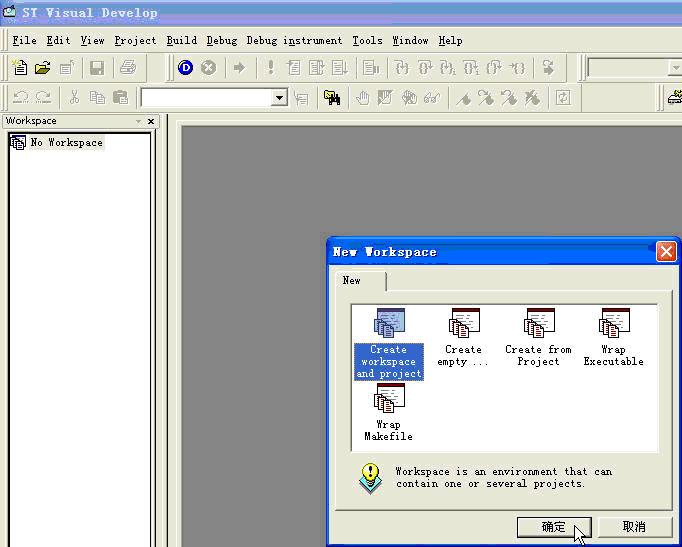Open the Help menu
The width and height of the screenshot is (682, 547).
(450, 40)
